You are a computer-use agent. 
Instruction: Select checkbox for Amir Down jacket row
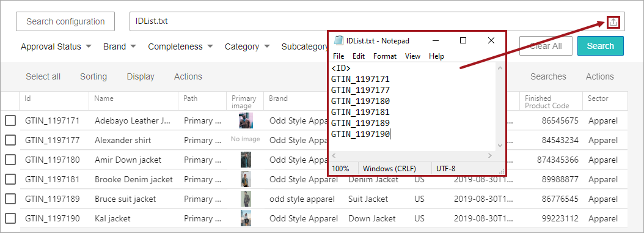coord(10,160)
